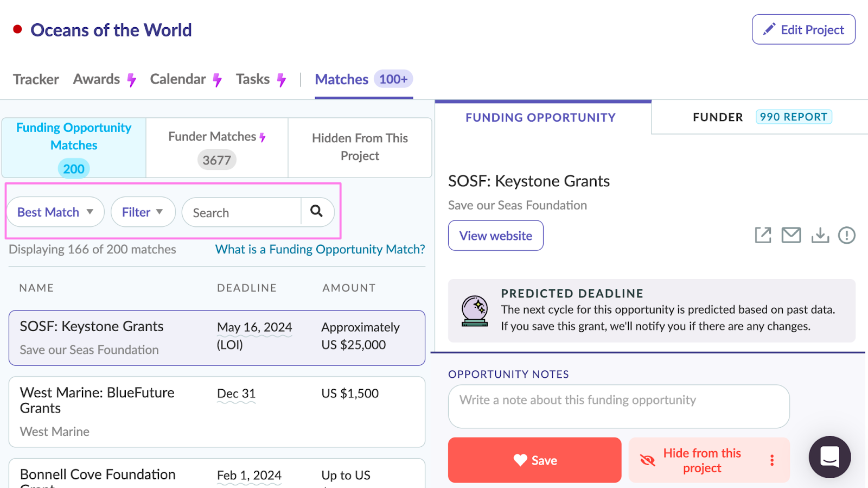Open opportunity in new window icon
Image resolution: width=868 pixels, height=488 pixels.
763,235
